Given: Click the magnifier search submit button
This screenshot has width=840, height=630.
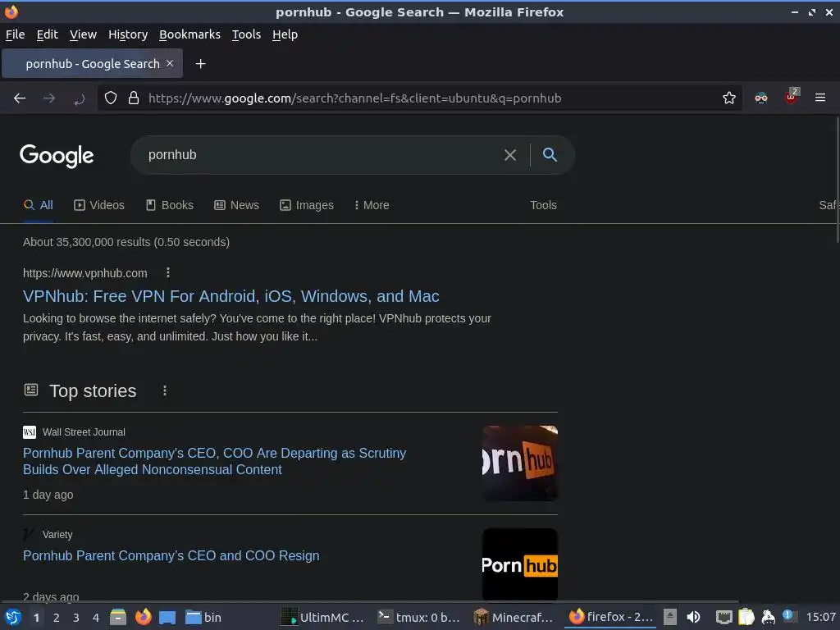Looking at the screenshot, I should point(550,155).
